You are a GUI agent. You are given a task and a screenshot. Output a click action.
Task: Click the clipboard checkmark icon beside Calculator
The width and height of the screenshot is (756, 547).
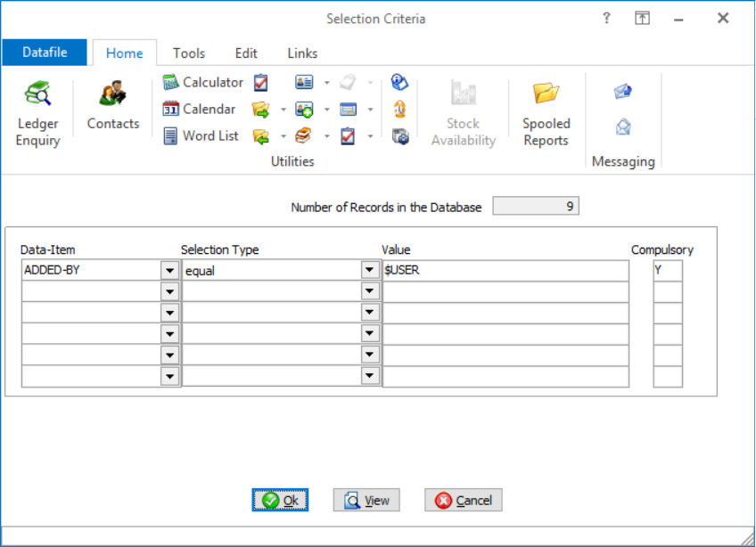tap(261, 83)
